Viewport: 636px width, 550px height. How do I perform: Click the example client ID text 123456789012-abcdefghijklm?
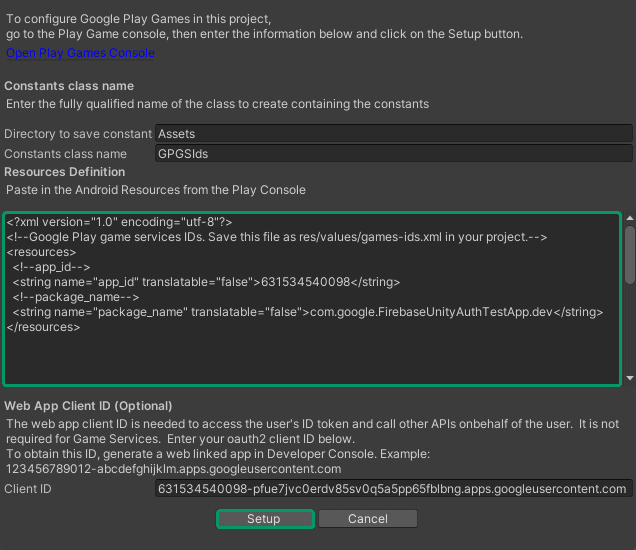[173, 469]
